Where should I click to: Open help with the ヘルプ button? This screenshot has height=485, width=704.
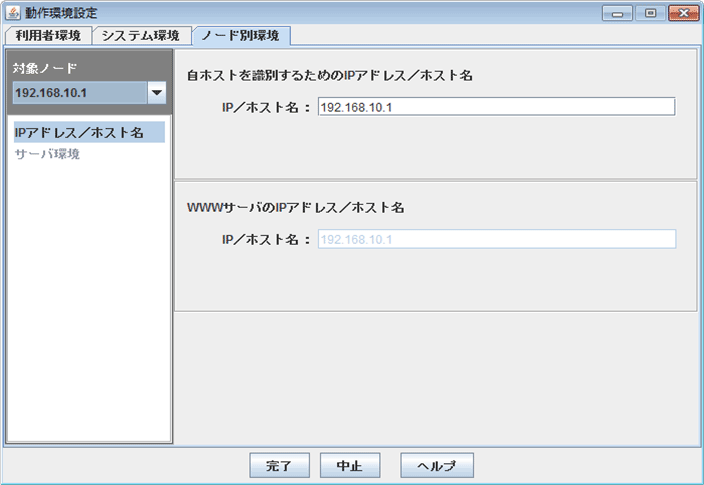pyautogui.click(x=436, y=466)
